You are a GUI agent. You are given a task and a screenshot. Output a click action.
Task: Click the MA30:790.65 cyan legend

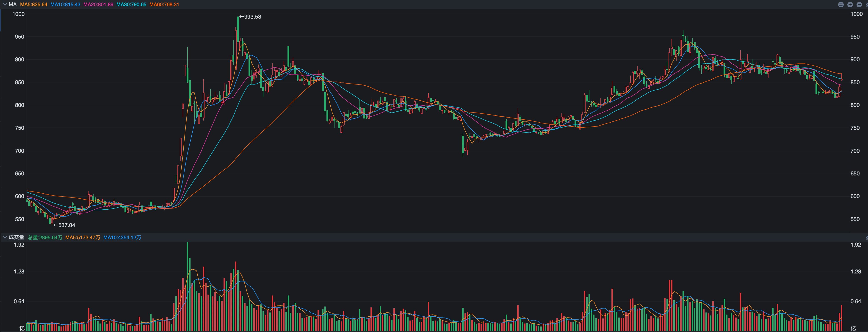coord(131,4)
